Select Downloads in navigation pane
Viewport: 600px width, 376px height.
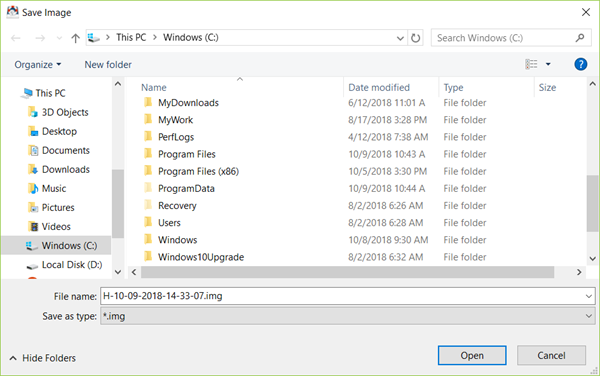[65, 169]
